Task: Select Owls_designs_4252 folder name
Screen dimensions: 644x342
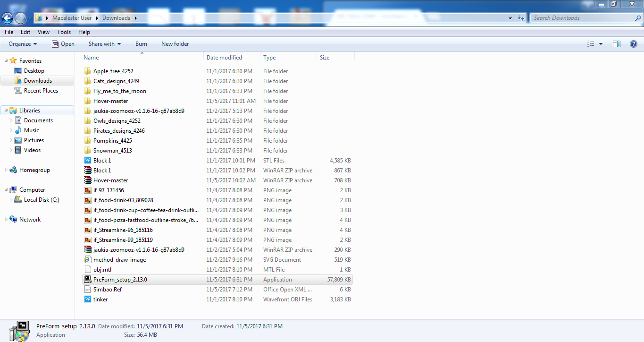Action: tap(117, 121)
